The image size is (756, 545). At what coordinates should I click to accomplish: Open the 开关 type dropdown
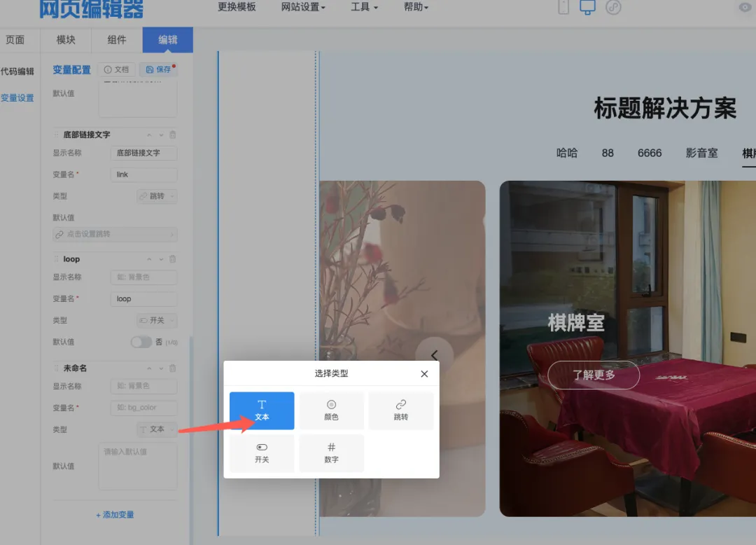(157, 321)
